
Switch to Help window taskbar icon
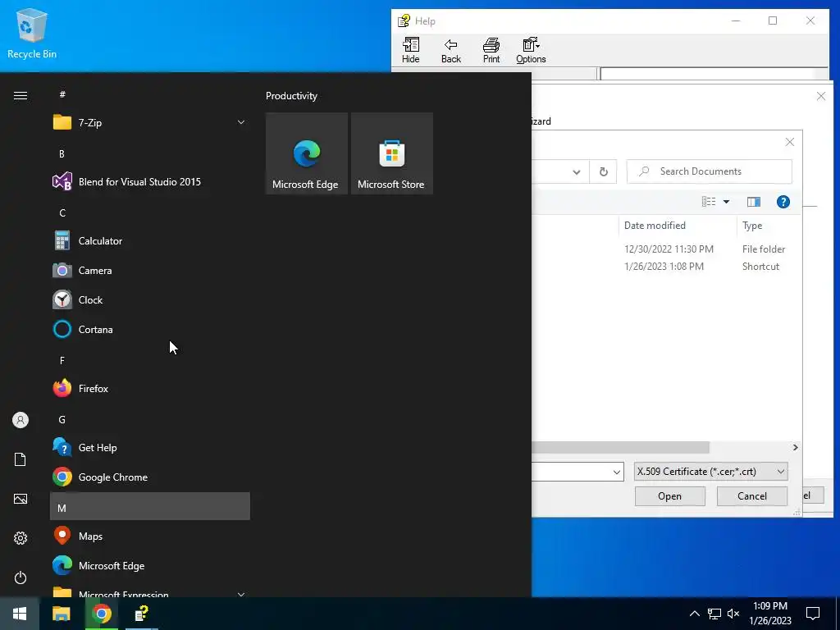(141, 614)
